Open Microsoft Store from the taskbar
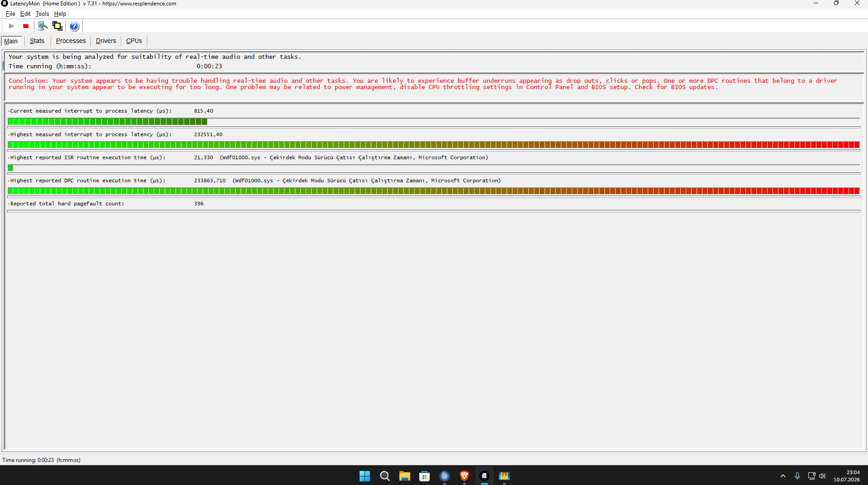868x485 pixels. (424, 476)
